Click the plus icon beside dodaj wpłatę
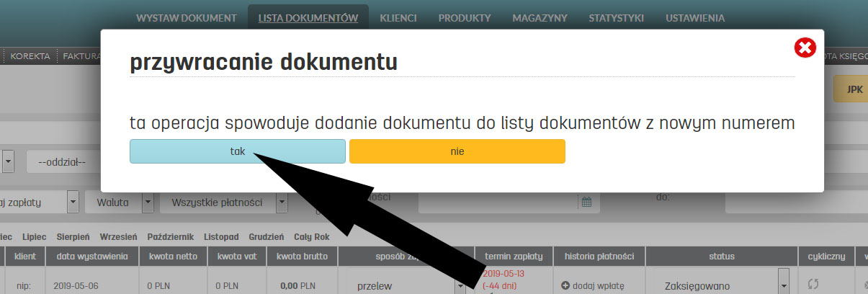Viewport: 868px width, 294px height. click(x=565, y=285)
